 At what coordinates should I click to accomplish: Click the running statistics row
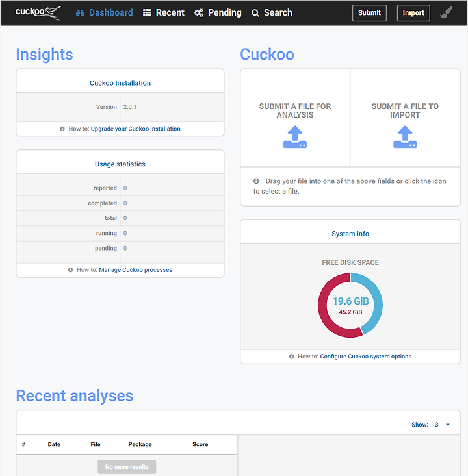[120, 233]
